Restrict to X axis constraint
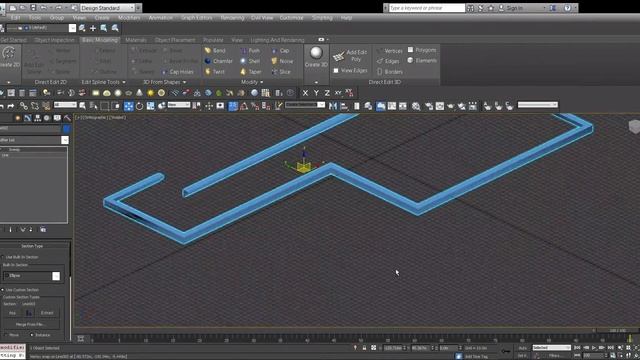 305,93
